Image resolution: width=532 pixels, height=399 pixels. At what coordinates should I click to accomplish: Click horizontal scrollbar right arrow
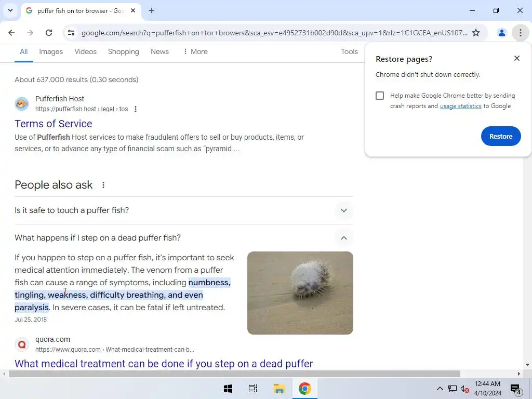coord(519,374)
